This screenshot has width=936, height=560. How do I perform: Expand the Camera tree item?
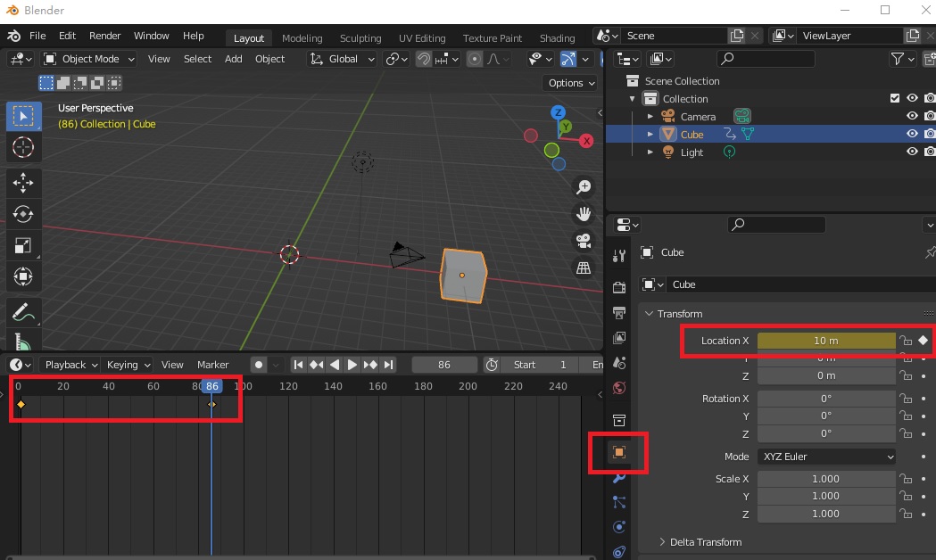(650, 116)
